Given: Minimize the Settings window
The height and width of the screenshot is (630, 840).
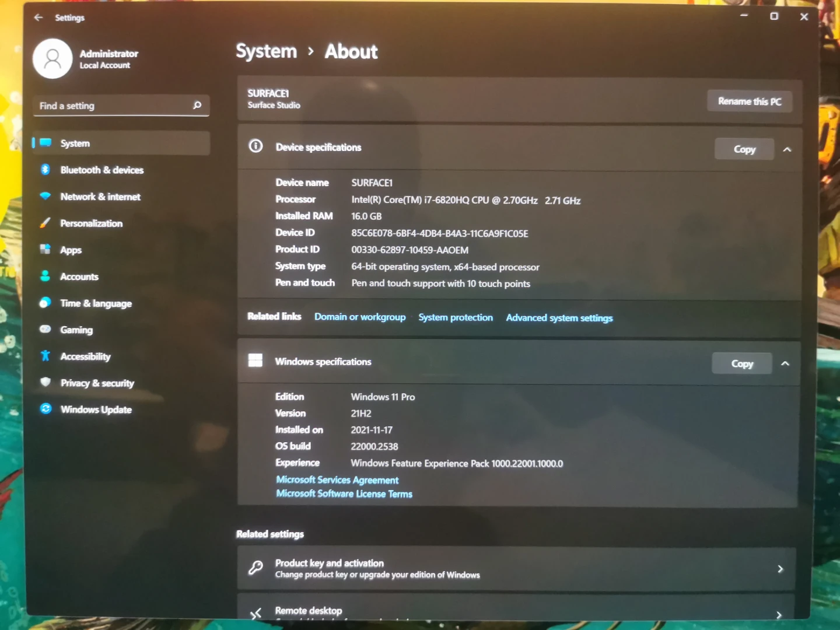Looking at the screenshot, I should point(744,16).
